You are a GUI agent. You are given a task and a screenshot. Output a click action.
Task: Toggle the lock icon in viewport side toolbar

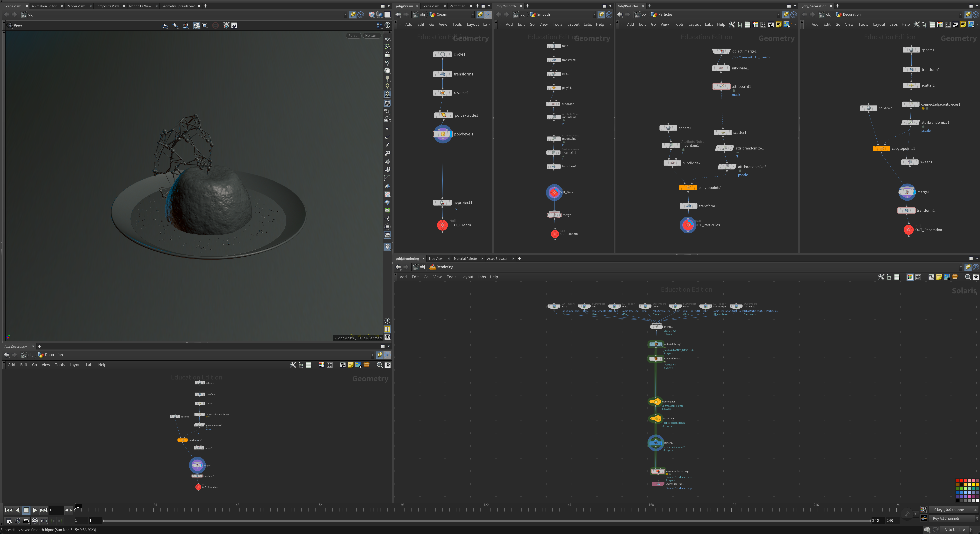387,54
